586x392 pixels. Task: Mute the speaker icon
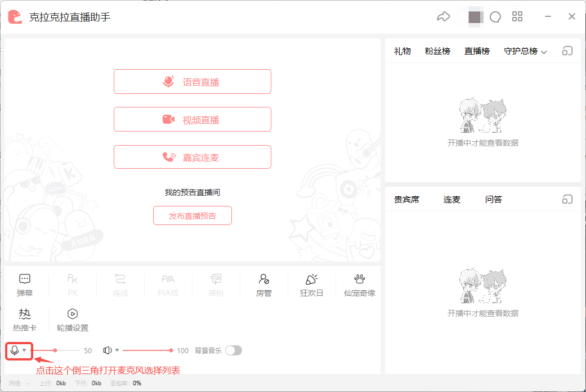coord(108,350)
